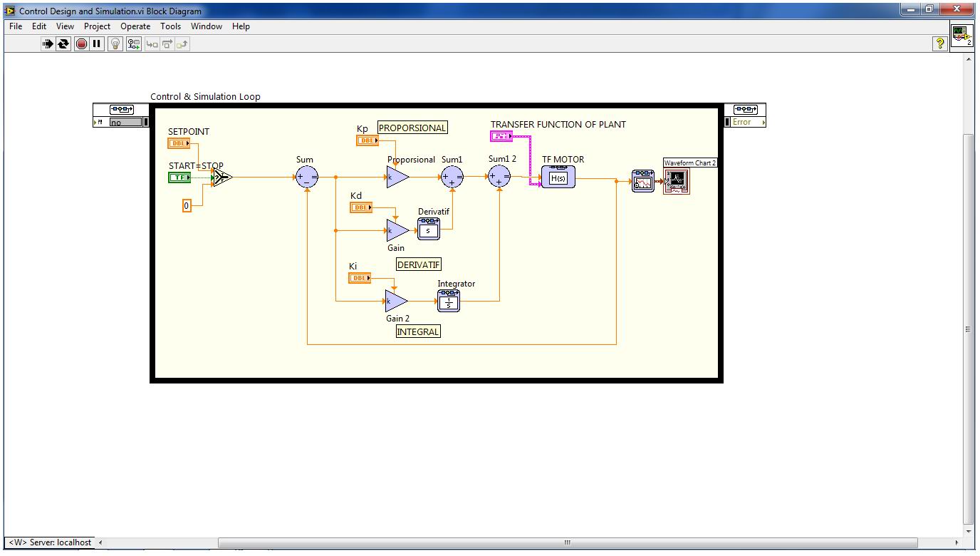980x556 pixels.
Task: Click Run Continuously button
Action: point(63,43)
